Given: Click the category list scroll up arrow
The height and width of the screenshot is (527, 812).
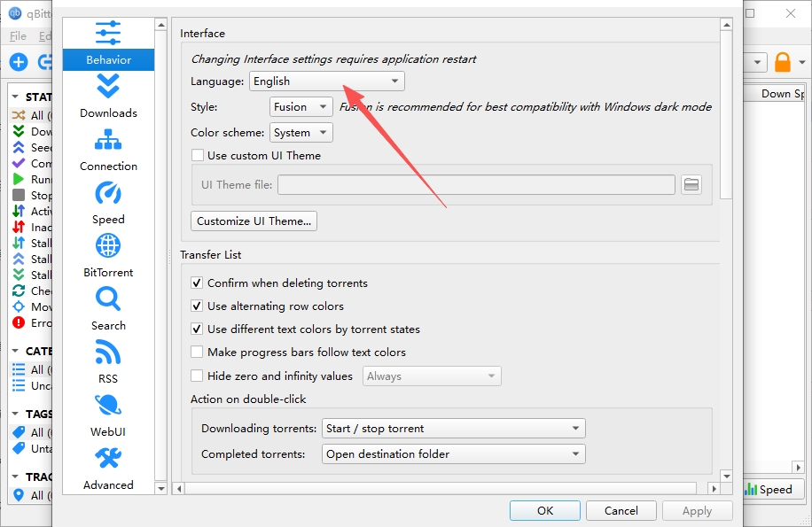Looking at the screenshot, I should (161, 24).
